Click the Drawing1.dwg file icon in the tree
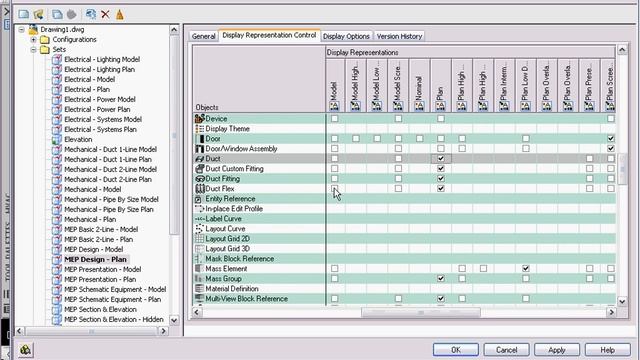640x360 pixels. pos(33,29)
